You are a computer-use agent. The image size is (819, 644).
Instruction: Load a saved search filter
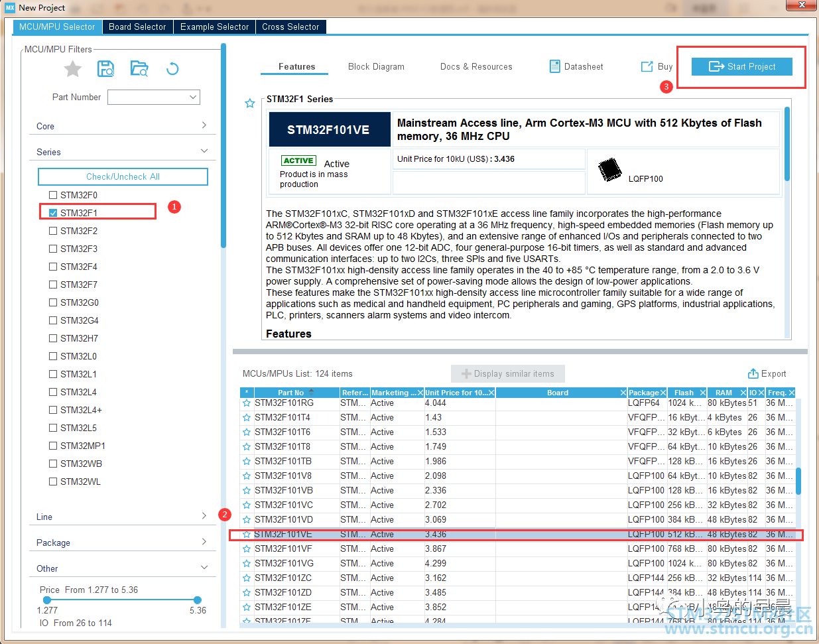[x=139, y=68]
